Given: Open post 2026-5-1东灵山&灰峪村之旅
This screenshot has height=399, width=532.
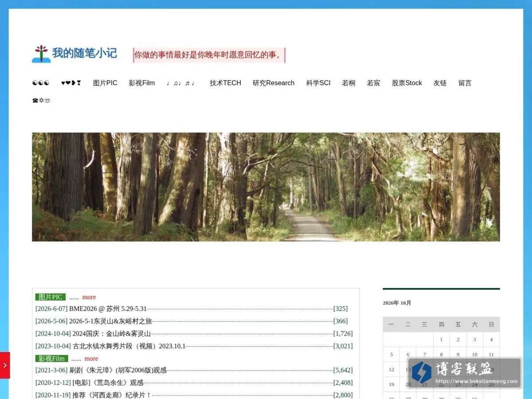Looking at the screenshot, I should 110,321.
